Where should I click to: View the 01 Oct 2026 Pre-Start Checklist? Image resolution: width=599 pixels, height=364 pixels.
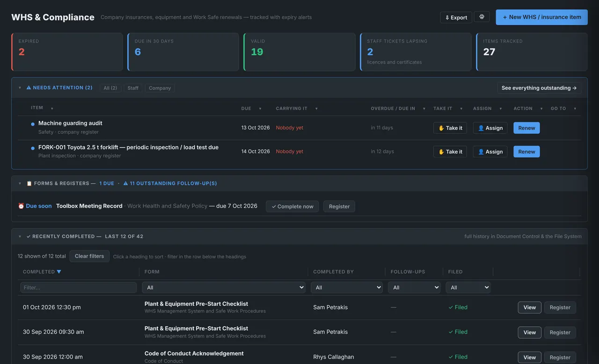(x=530, y=307)
